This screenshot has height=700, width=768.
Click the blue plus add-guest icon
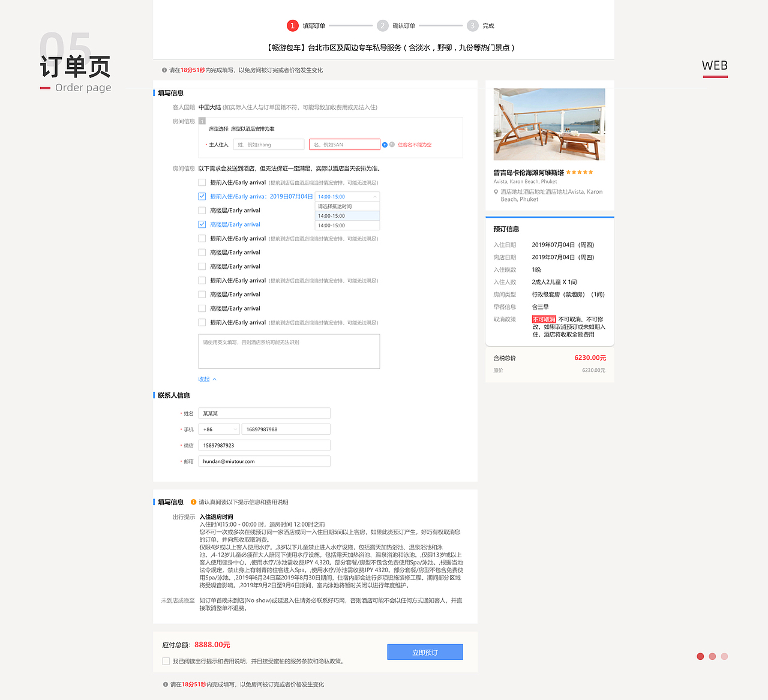(385, 145)
